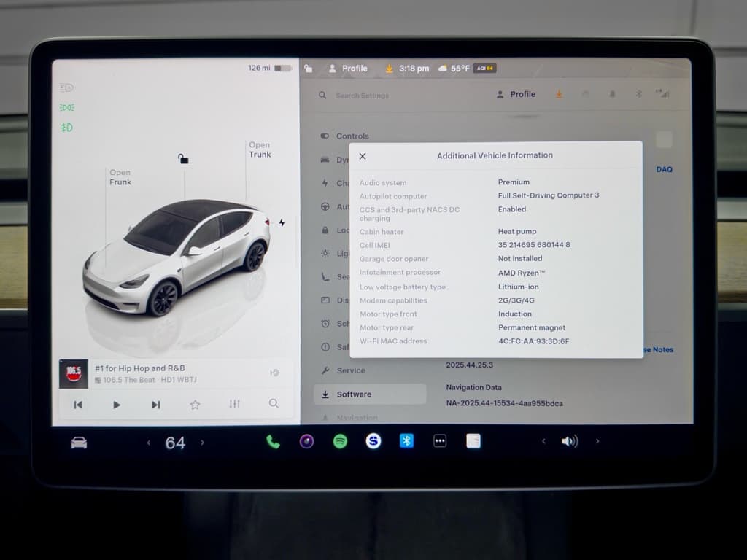Open vehicle controls via the car icon
747x560 pixels.
pyautogui.click(x=79, y=441)
